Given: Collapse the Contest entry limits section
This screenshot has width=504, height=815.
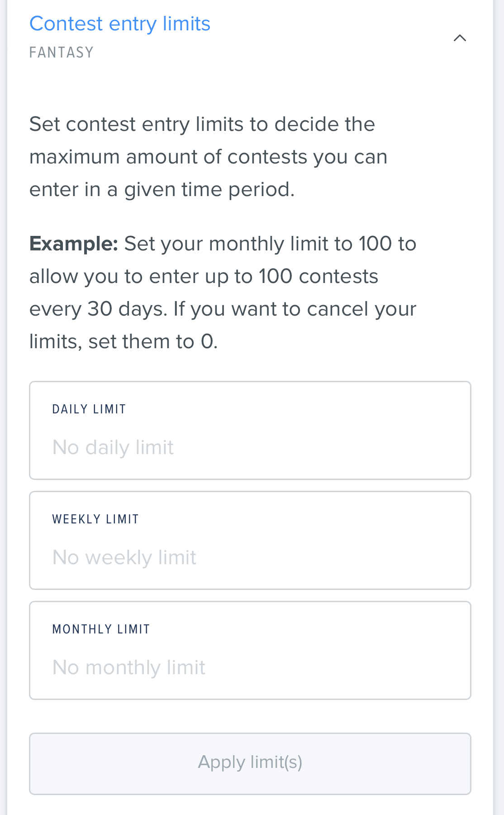Looking at the screenshot, I should coord(460,38).
